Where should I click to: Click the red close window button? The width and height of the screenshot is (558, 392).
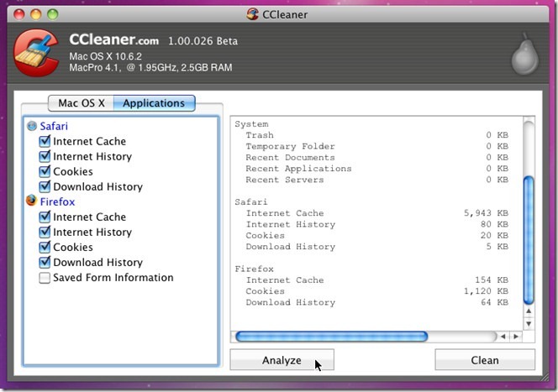point(19,14)
